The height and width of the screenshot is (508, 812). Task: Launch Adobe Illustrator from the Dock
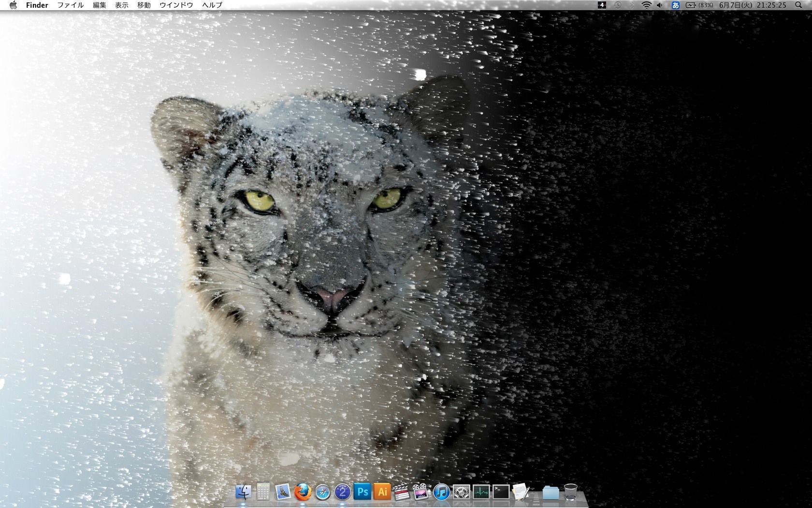pyautogui.click(x=382, y=492)
